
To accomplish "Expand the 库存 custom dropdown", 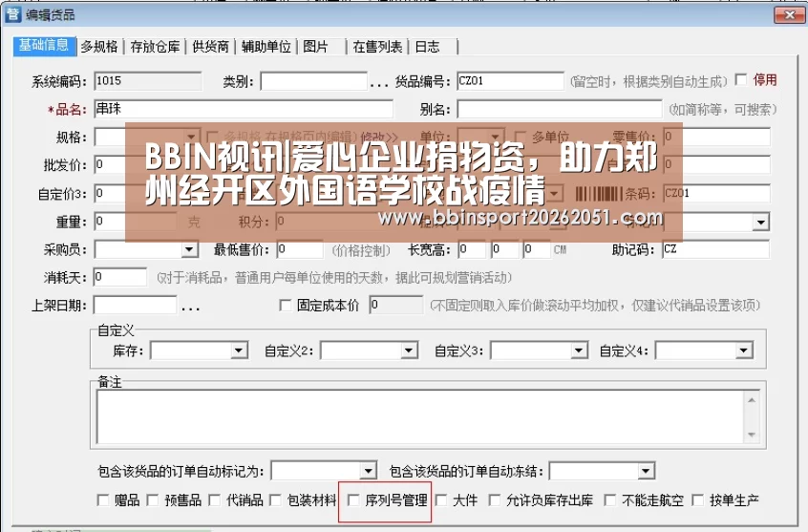I will [238, 351].
